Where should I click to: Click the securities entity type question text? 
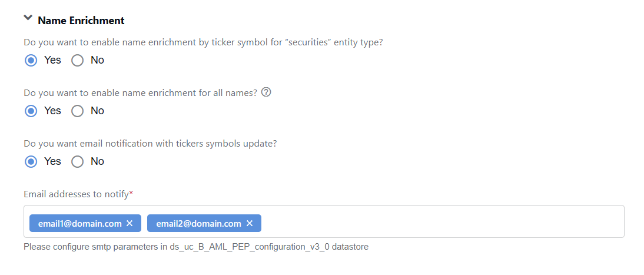[203, 42]
